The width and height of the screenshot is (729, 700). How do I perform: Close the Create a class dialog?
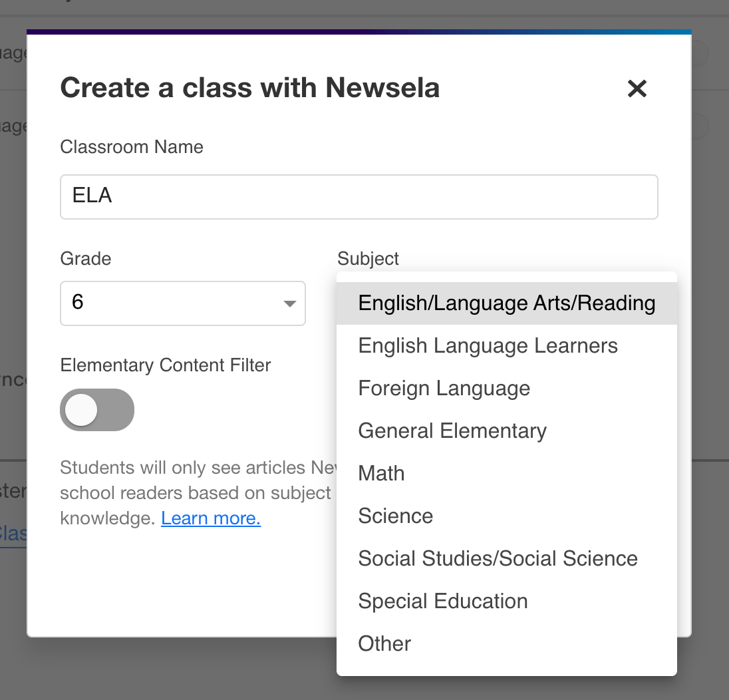pos(637,88)
